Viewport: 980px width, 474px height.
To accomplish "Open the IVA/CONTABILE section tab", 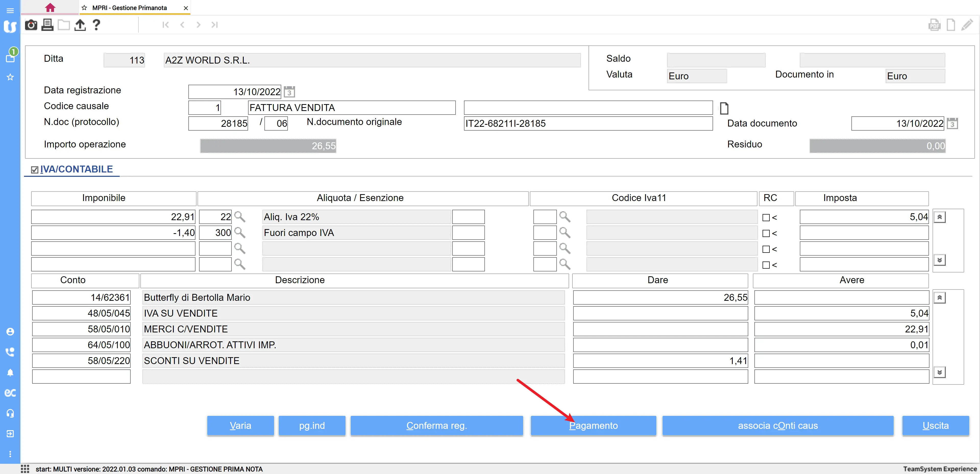I will click(77, 169).
